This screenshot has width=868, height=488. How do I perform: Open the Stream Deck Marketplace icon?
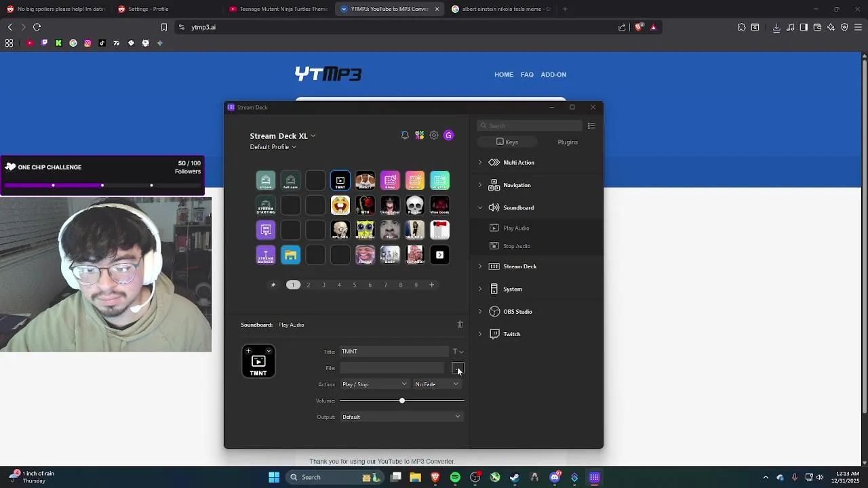coord(420,136)
